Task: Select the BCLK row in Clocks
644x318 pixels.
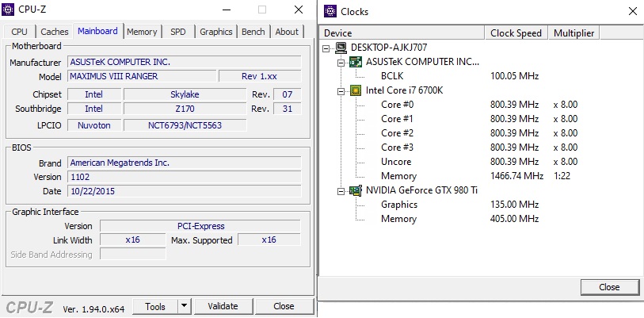Action: [392, 76]
